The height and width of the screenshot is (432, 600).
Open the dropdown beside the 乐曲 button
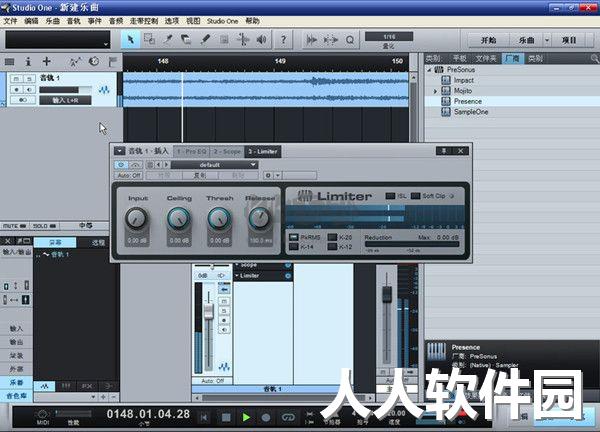[x=547, y=40]
